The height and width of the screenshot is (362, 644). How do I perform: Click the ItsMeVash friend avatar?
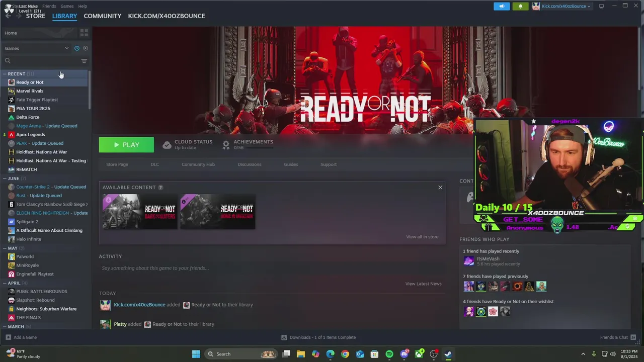(x=469, y=261)
